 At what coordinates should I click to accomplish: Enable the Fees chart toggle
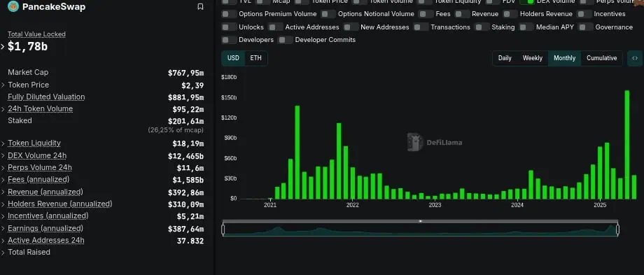[x=426, y=14]
